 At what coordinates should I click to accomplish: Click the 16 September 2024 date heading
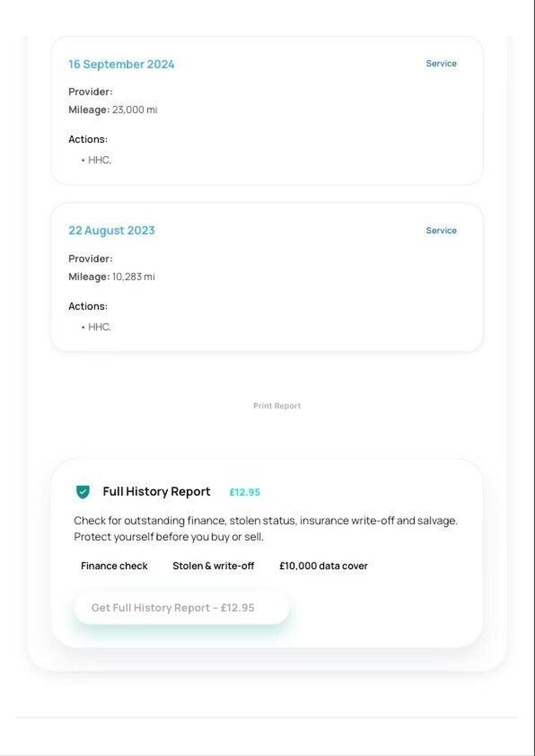(121, 64)
